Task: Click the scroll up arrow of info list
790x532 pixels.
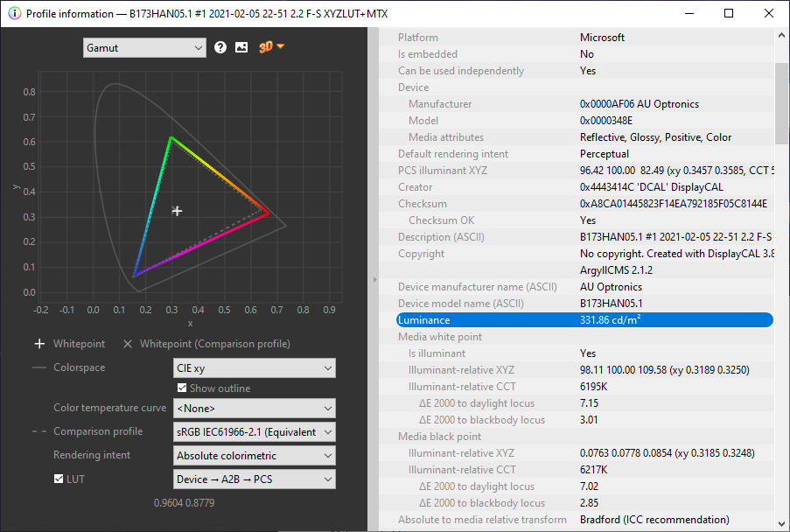Action: [781, 36]
